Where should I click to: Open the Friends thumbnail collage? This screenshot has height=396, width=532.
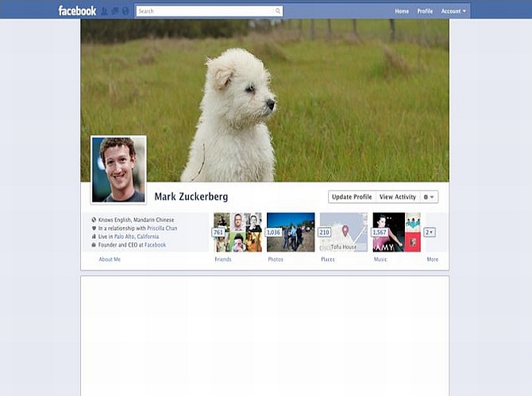tap(238, 233)
